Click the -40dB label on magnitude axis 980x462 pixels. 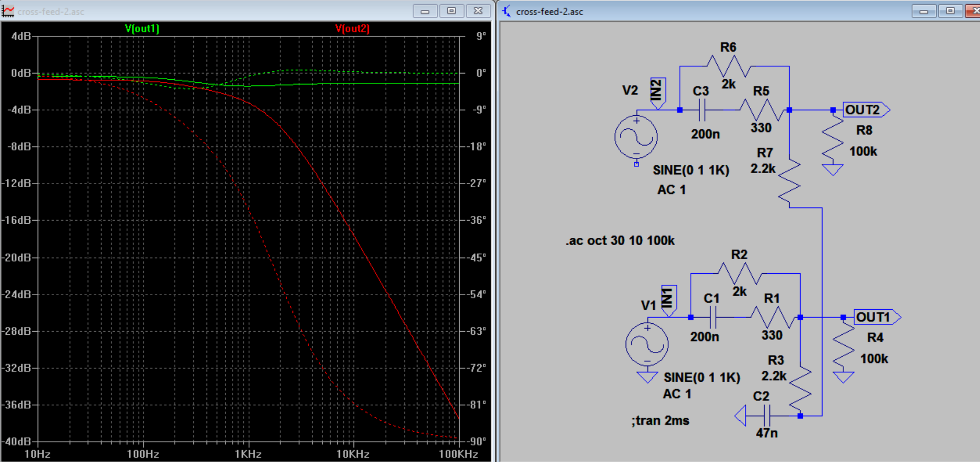pyautogui.click(x=17, y=442)
